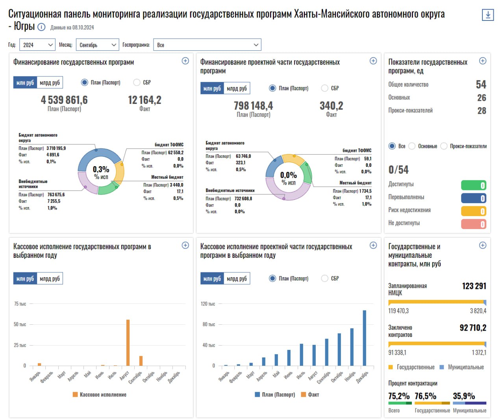
Task: Switch to млрд руб in Кассовое исполнение государственных программ
Action: pyautogui.click(x=50, y=279)
